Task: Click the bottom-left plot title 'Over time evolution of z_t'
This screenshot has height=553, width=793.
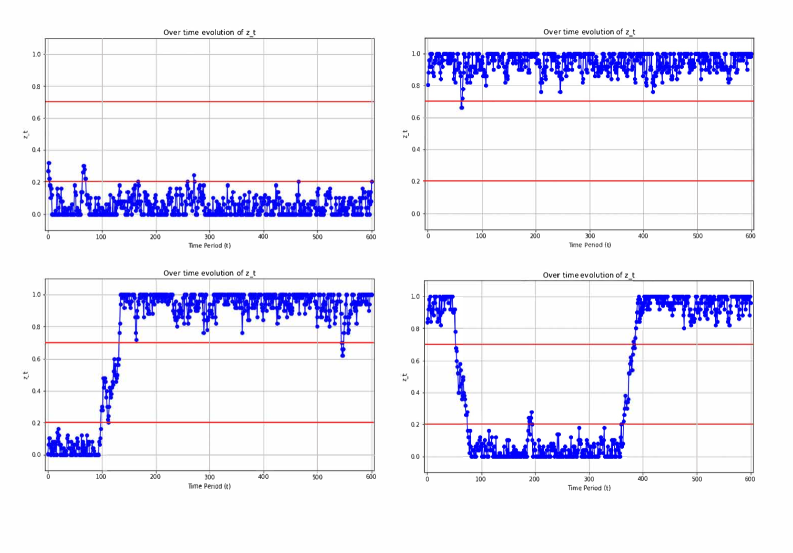Action: coord(209,273)
